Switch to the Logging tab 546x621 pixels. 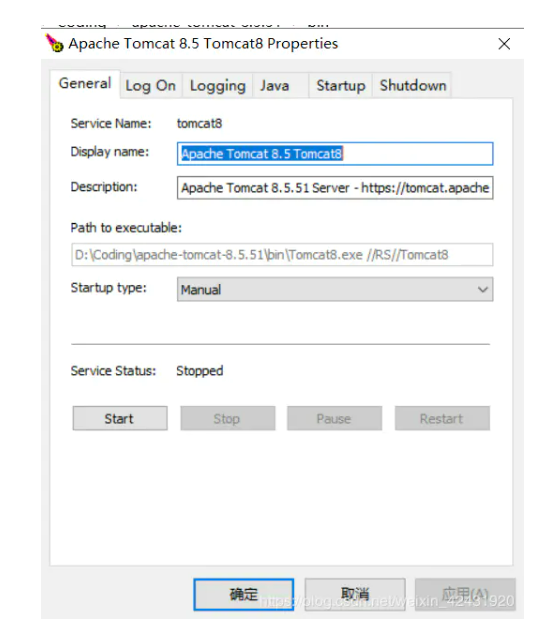[x=217, y=86]
